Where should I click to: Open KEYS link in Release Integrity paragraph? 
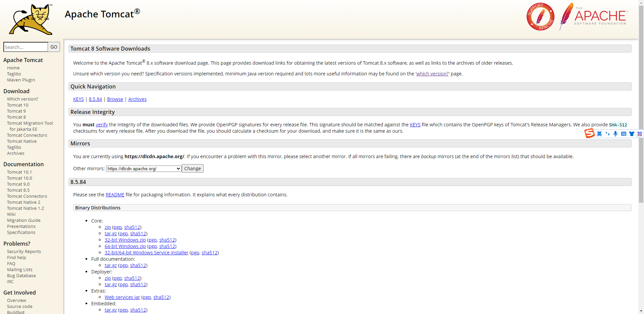point(415,125)
